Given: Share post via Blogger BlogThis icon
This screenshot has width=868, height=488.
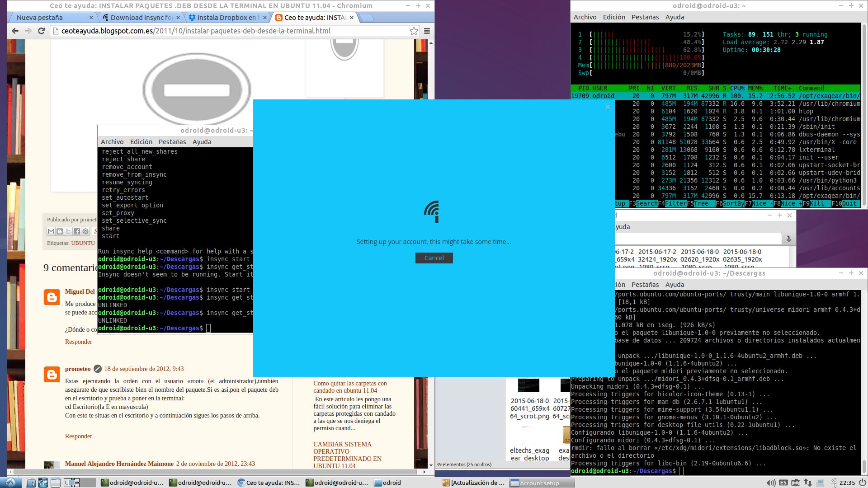Looking at the screenshot, I should 60,231.
